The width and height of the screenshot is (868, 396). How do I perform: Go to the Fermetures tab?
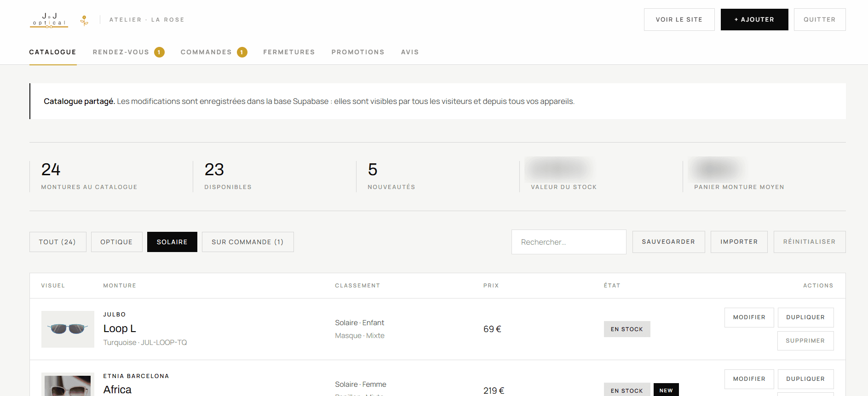[x=289, y=52]
